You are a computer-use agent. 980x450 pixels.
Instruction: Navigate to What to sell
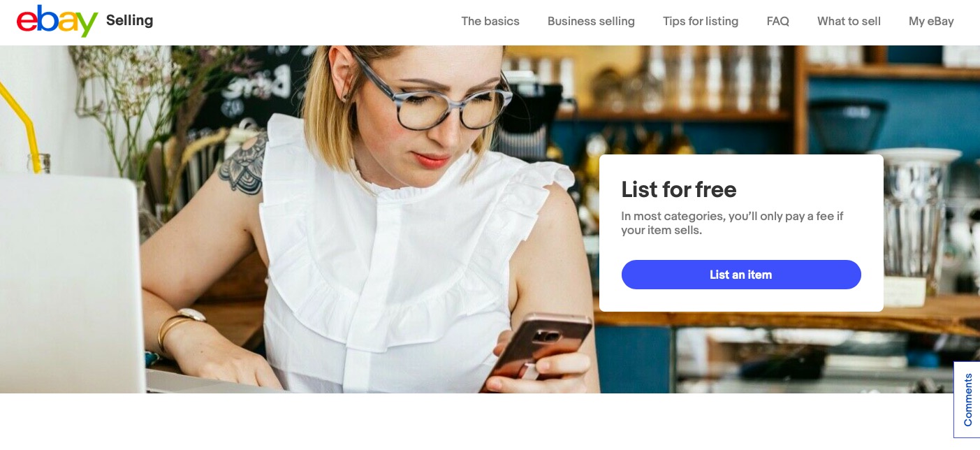(849, 21)
